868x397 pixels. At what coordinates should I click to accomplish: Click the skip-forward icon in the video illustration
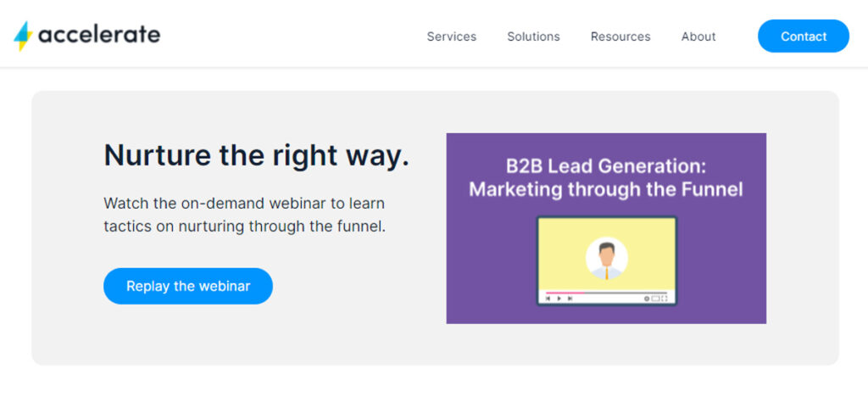(570, 299)
